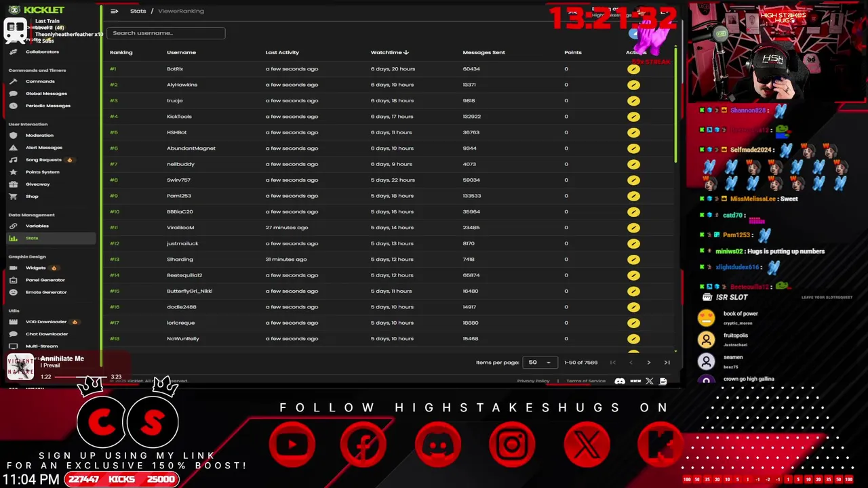Click the Stats bar chart icon

pyautogui.click(x=13, y=238)
